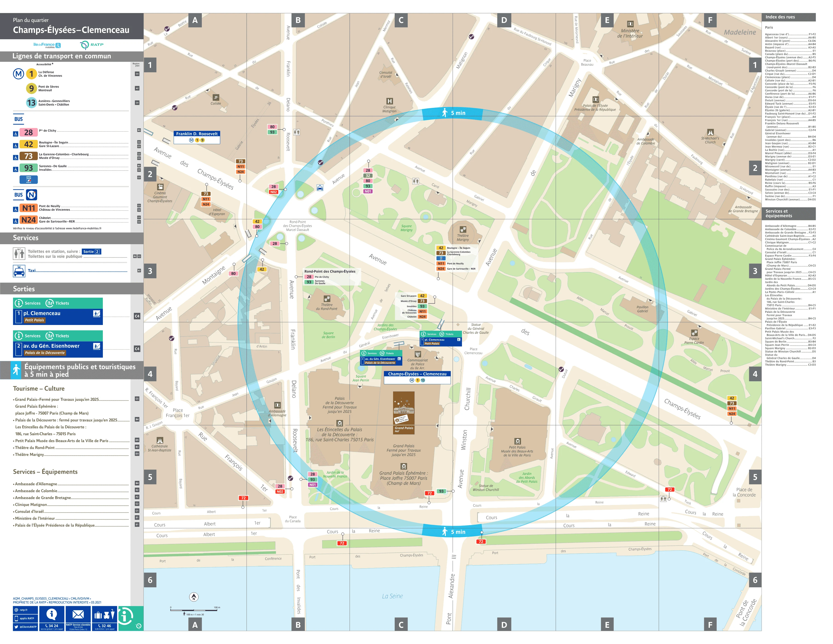833x644 pixels.
Task: Click the Grand Palais Nef photo thumbnail
Action: (x=404, y=413)
